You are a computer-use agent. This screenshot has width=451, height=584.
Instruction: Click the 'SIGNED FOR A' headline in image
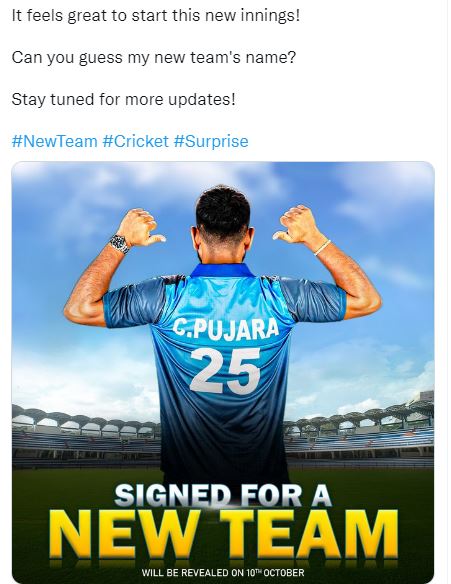(x=223, y=496)
